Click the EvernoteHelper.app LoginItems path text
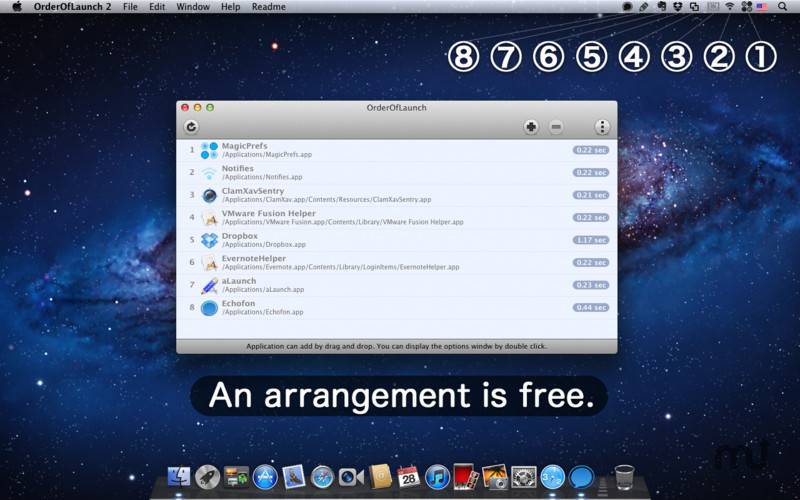The image size is (800, 500). (x=341, y=267)
